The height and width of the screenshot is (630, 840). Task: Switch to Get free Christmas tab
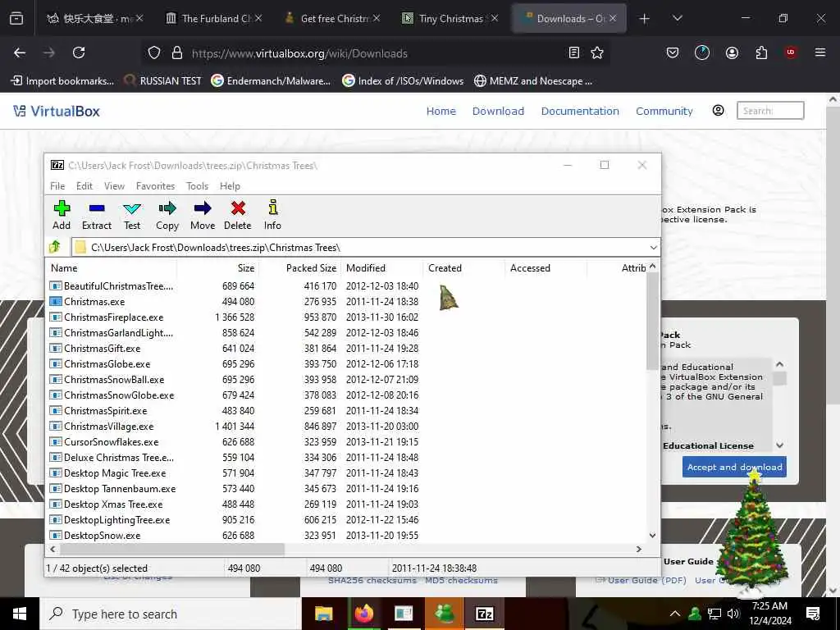[x=332, y=18]
